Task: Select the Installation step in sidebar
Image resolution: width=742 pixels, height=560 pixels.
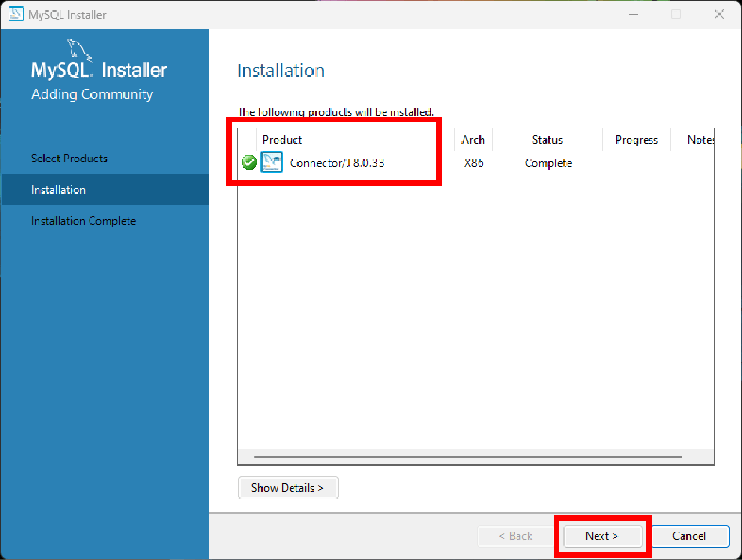Action: point(105,190)
